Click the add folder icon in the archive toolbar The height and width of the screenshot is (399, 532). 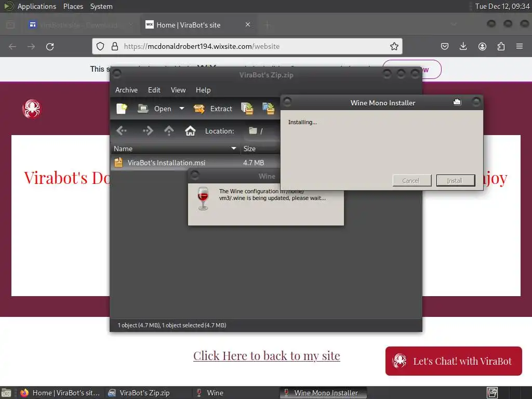tap(269, 109)
